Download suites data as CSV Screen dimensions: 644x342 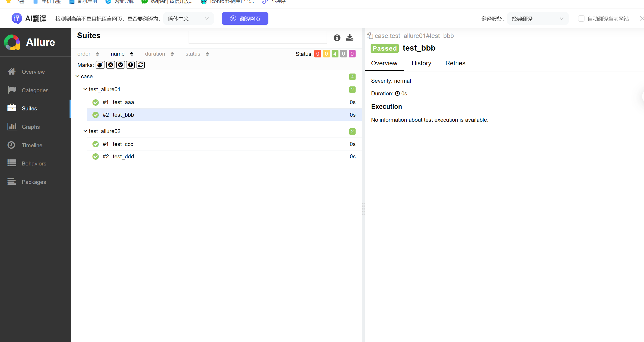[350, 37]
